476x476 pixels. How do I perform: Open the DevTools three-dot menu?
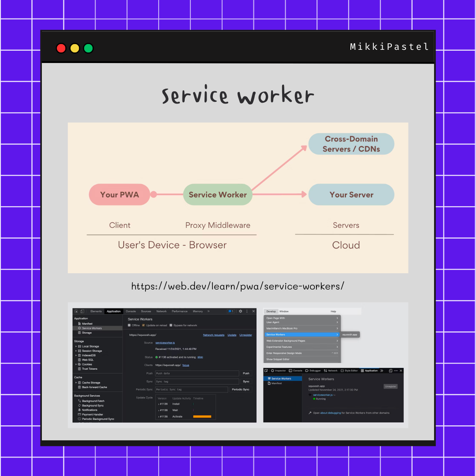(247, 311)
